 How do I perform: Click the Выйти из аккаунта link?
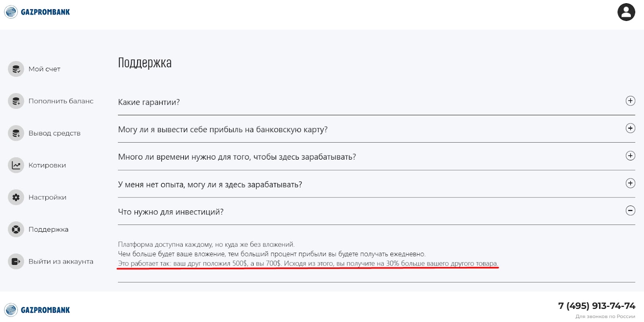pos(61,262)
